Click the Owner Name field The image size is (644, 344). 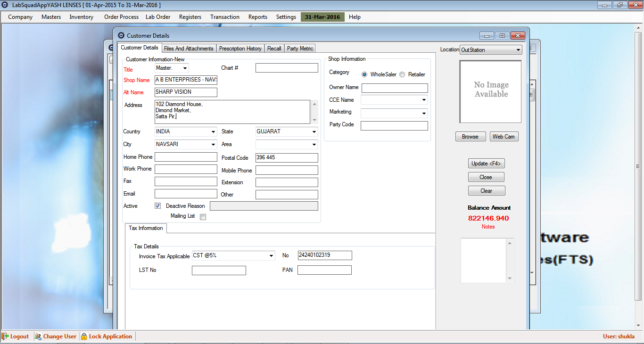pyautogui.click(x=395, y=88)
